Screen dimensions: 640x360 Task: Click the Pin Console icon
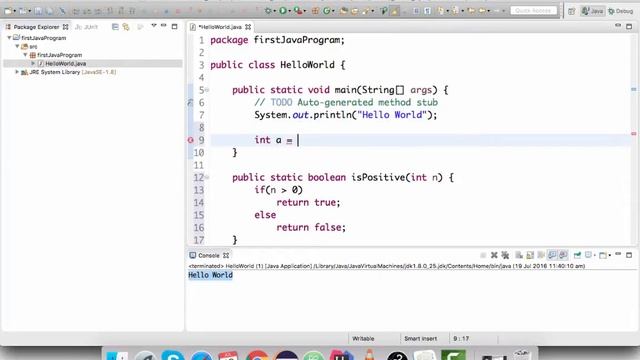coord(577,256)
